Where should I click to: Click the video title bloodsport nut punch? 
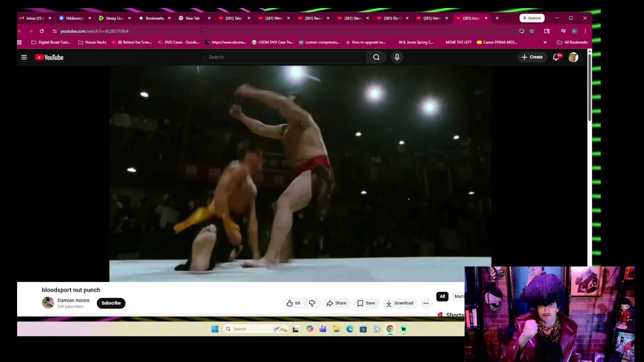[x=71, y=290]
